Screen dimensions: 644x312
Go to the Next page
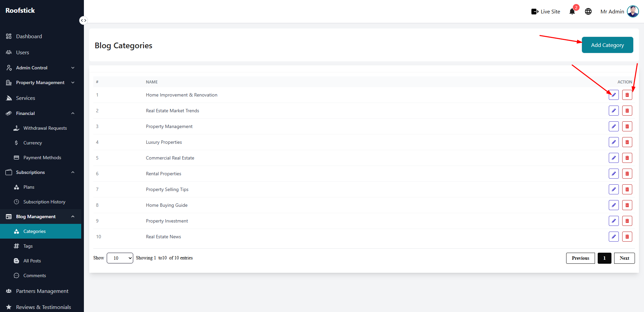point(625,258)
